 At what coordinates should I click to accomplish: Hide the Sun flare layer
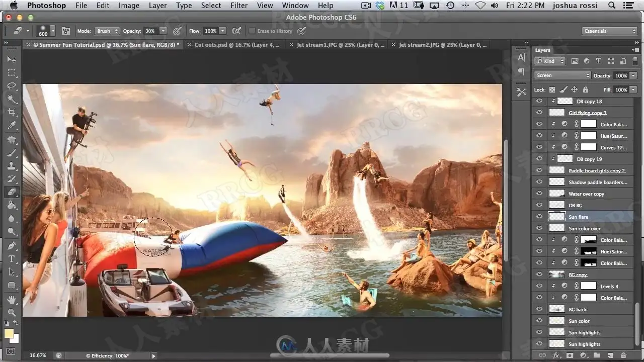point(539,217)
